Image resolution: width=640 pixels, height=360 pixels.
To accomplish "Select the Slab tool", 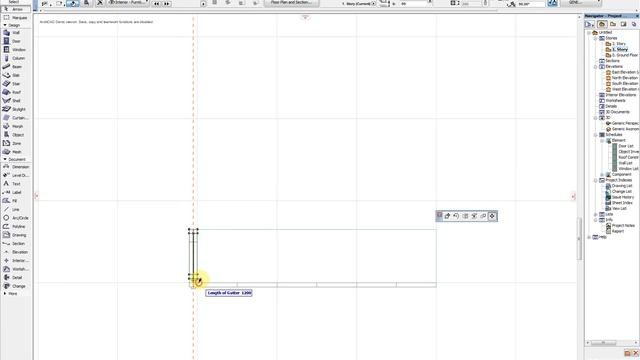I will (x=16, y=76).
